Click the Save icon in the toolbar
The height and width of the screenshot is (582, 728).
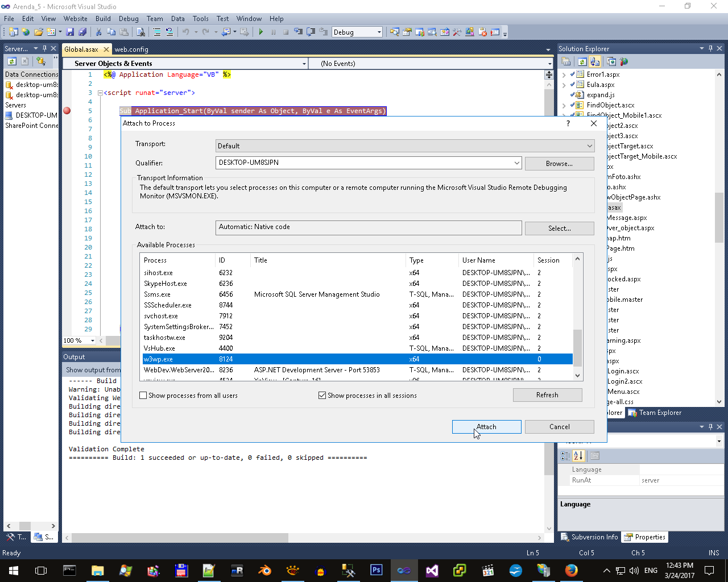click(69, 32)
